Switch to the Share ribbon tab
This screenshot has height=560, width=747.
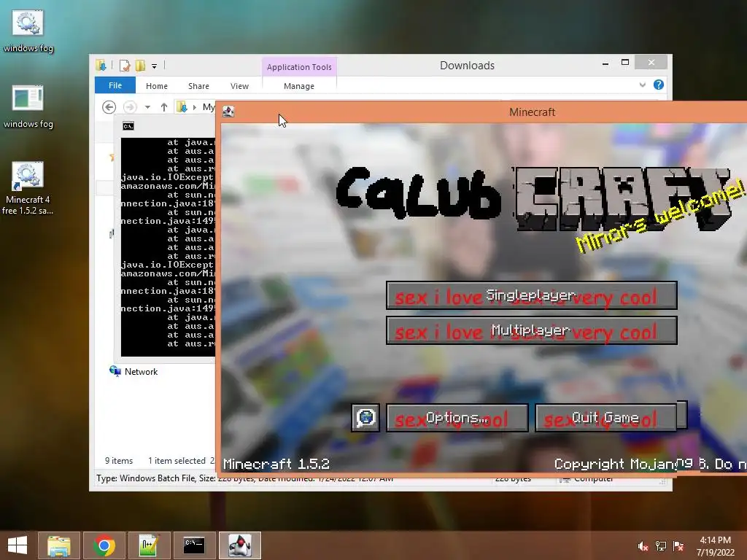click(198, 86)
